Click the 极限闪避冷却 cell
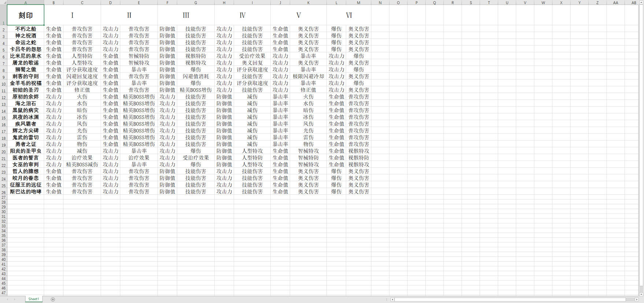The height and width of the screenshot is (303, 644). [x=308, y=76]
